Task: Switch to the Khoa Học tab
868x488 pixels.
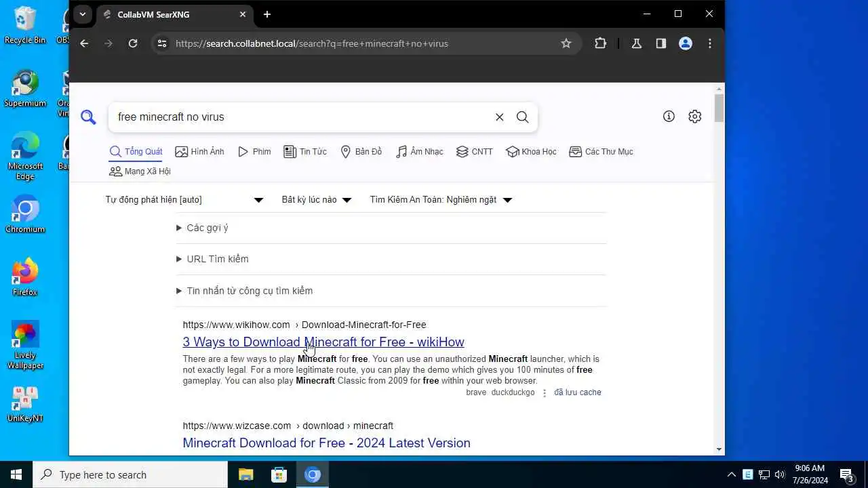Action: (532, 152)
